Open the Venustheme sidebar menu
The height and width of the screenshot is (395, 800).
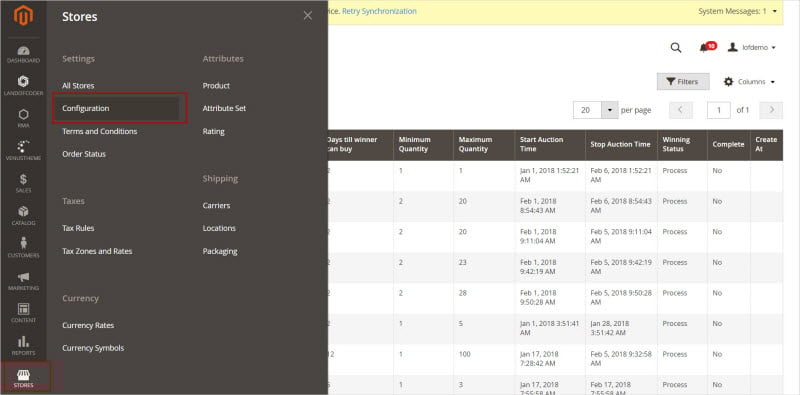click(23, 151)
